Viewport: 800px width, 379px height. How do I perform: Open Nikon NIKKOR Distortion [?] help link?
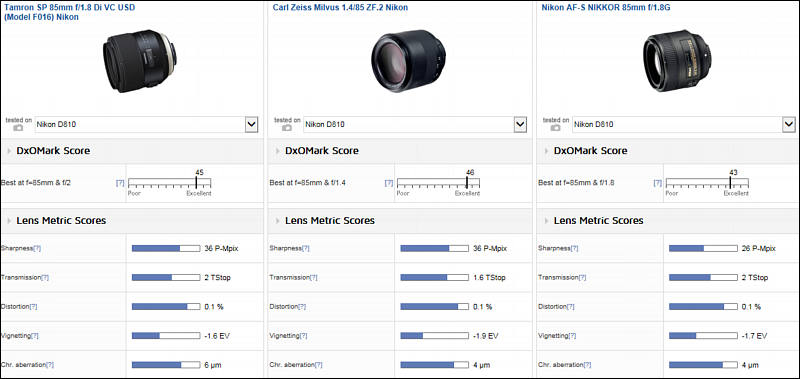(x=570, y=307)
